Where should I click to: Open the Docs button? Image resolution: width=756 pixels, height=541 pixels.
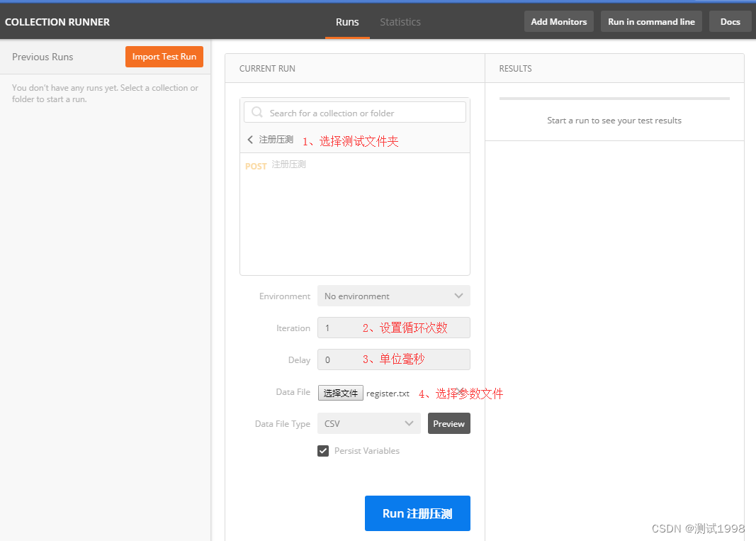730,22
